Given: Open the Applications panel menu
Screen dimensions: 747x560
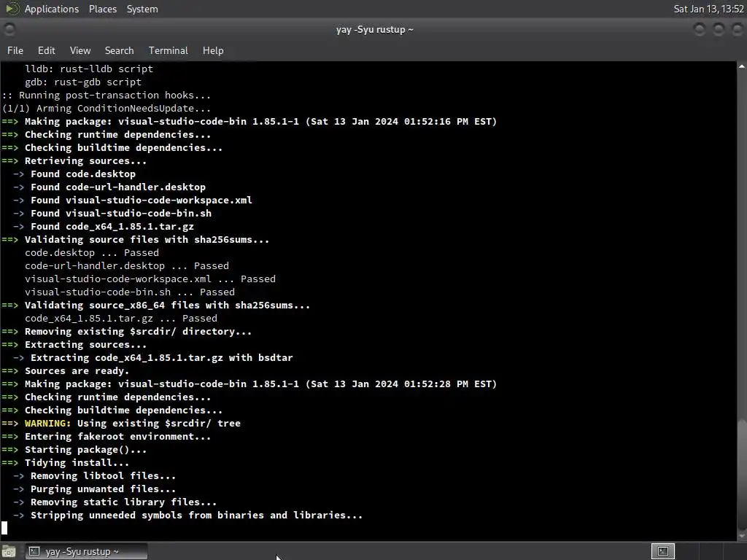Looking at the screenshot, I should pos(52,9).
